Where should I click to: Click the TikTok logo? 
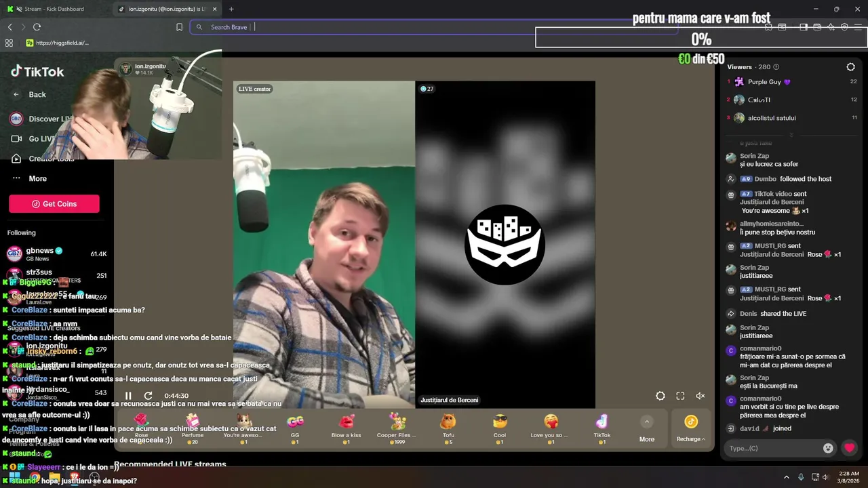click(x=37, y=72)
